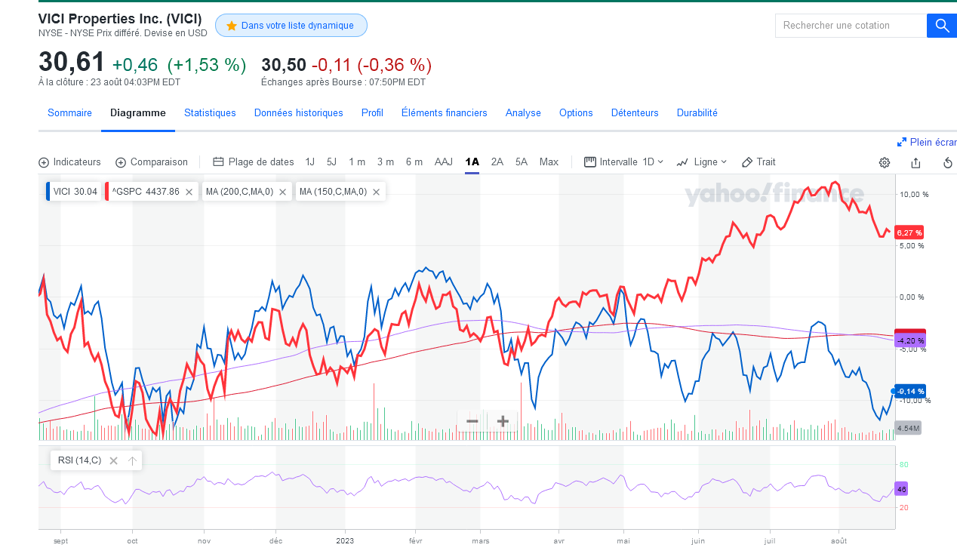This screenshot has height=560, width=957.
Task: Open Plein écran full screen mode
Action: point(927,142)
